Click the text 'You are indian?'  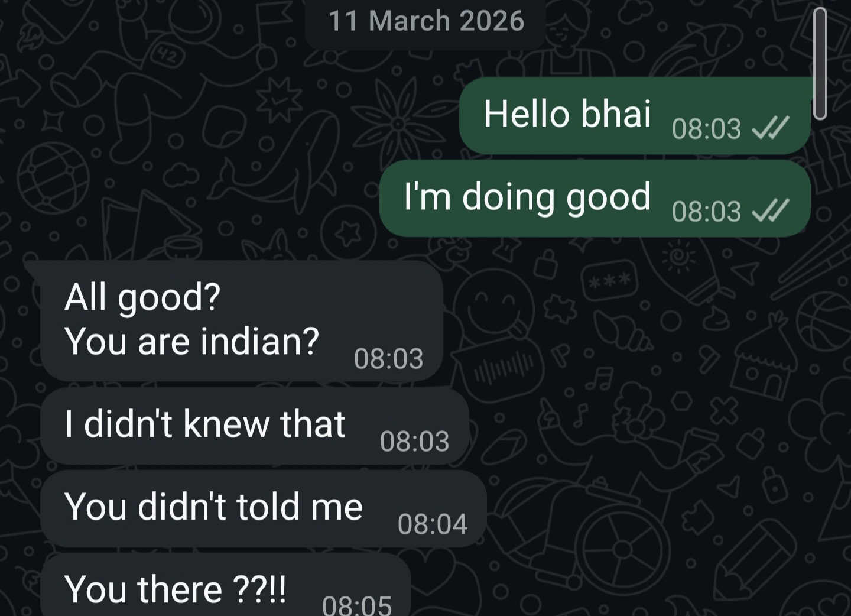tap(192, 342)
